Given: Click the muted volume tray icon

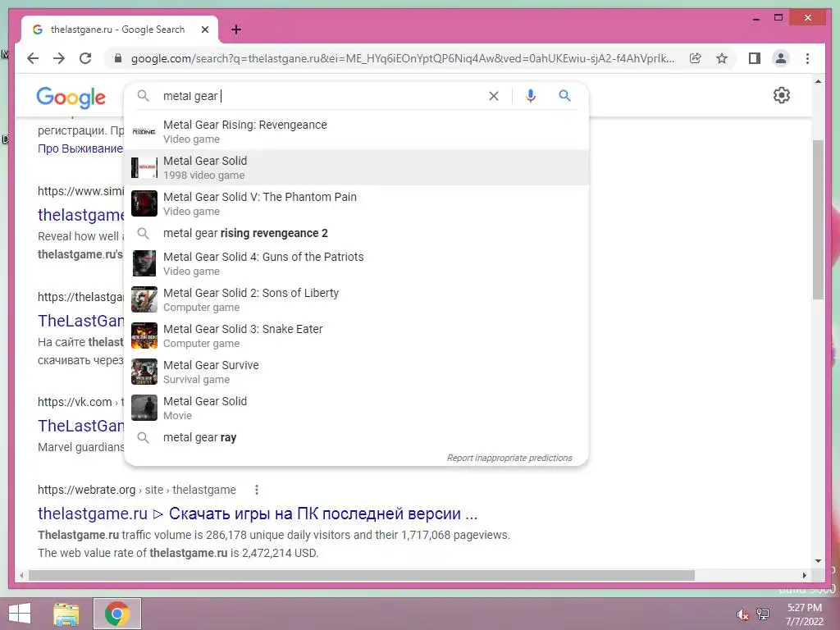Looking at the screenshot, I should (742, 614).
